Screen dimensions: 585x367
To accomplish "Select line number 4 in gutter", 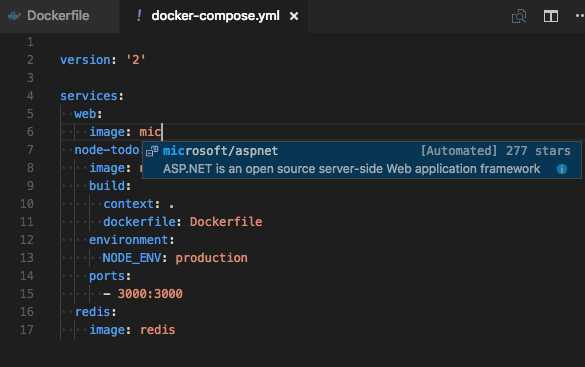I will (x=29, y=96).
